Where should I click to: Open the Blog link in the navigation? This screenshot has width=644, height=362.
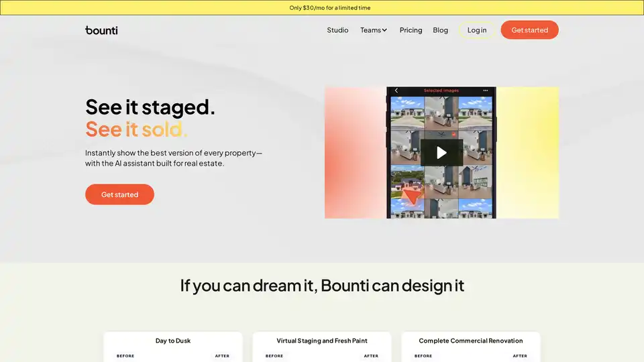click(440, 30)
